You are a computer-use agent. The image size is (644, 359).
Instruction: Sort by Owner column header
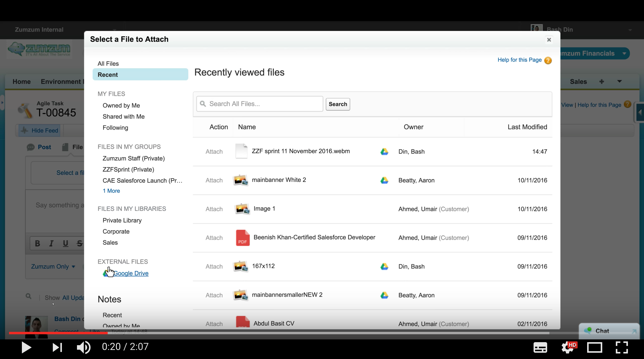413,127
